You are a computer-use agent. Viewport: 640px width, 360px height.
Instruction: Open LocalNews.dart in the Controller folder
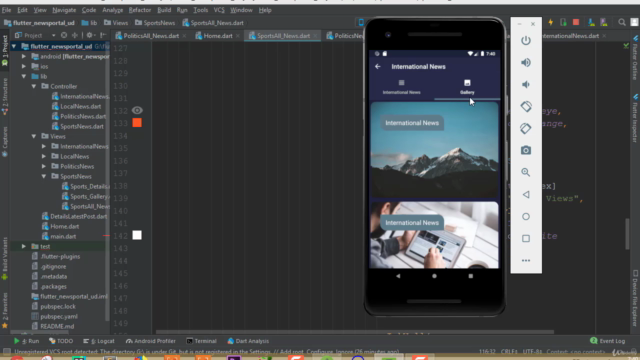coord(76,107)
